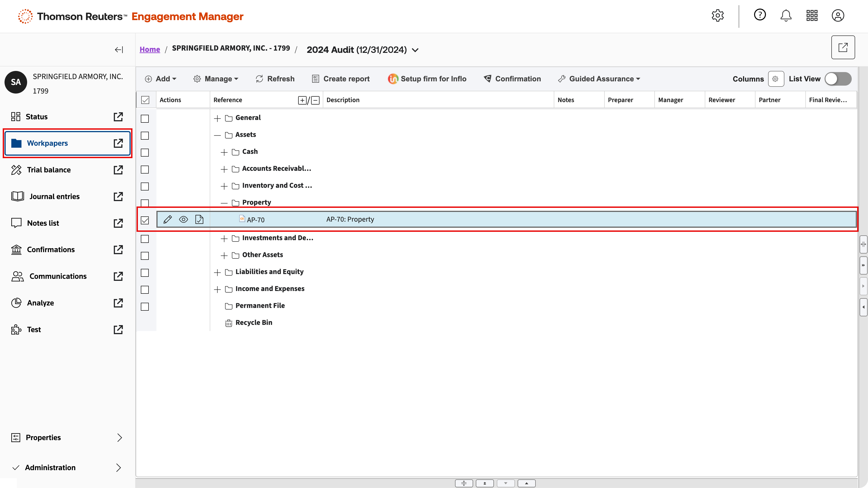Expand the General folder
The image size is (868, 488).
click(x=217, y=119)
